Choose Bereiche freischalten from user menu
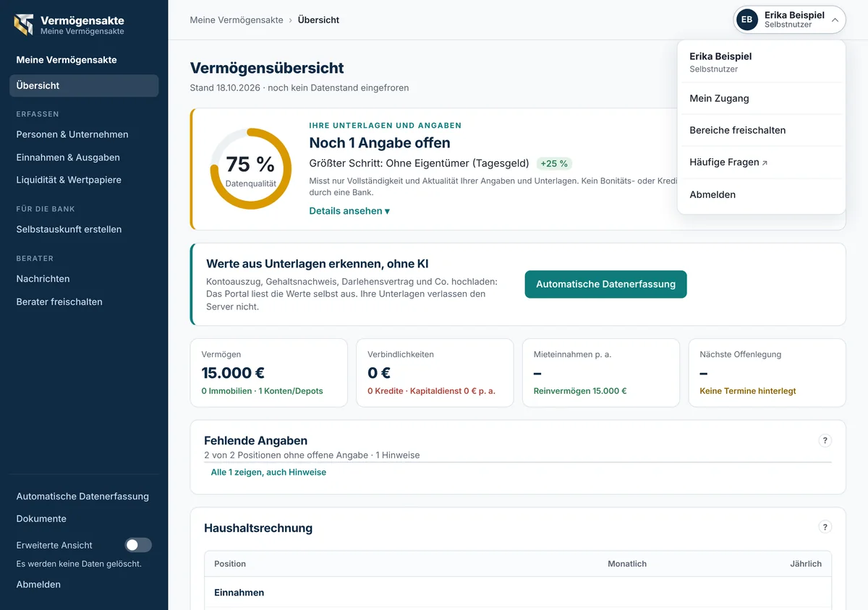Viewport: 868px width, 610px height. coord(762,130)
